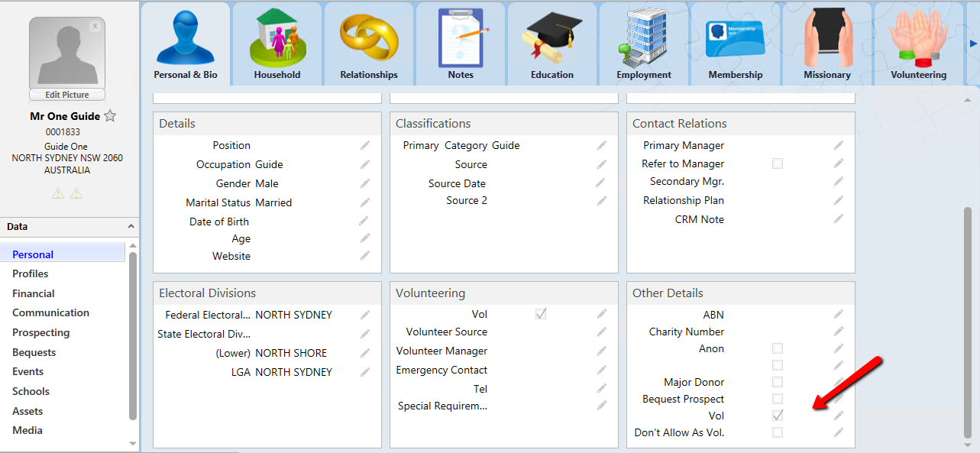Click the edit pencil for Primary Category
Viewport: 980px width, 453px height.
click(602, 145)
